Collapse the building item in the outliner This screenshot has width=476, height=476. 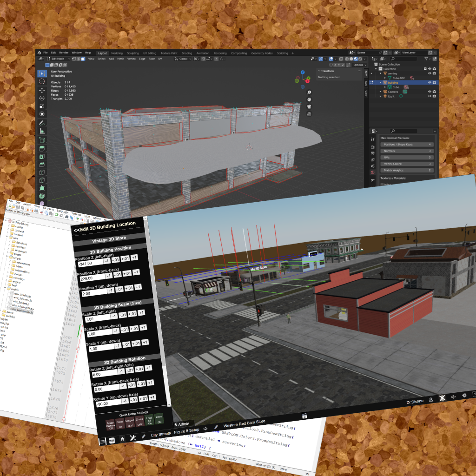(380, 83)
